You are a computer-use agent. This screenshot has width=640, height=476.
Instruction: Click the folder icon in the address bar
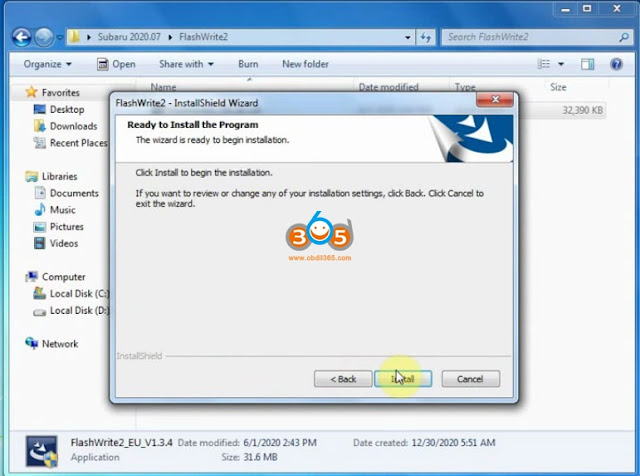pyautogui.click(x=74, y=37)
